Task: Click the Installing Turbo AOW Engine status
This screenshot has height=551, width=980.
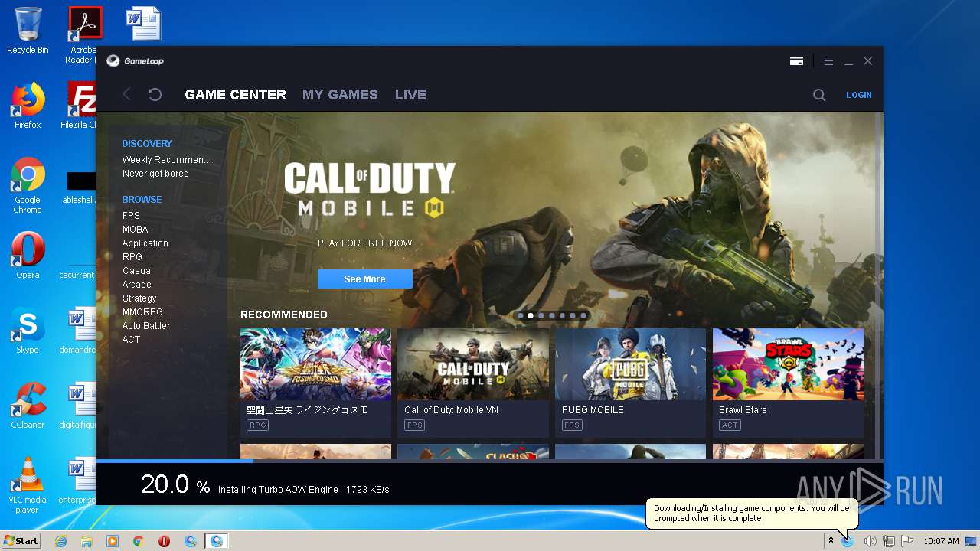Action: [278, 490]
